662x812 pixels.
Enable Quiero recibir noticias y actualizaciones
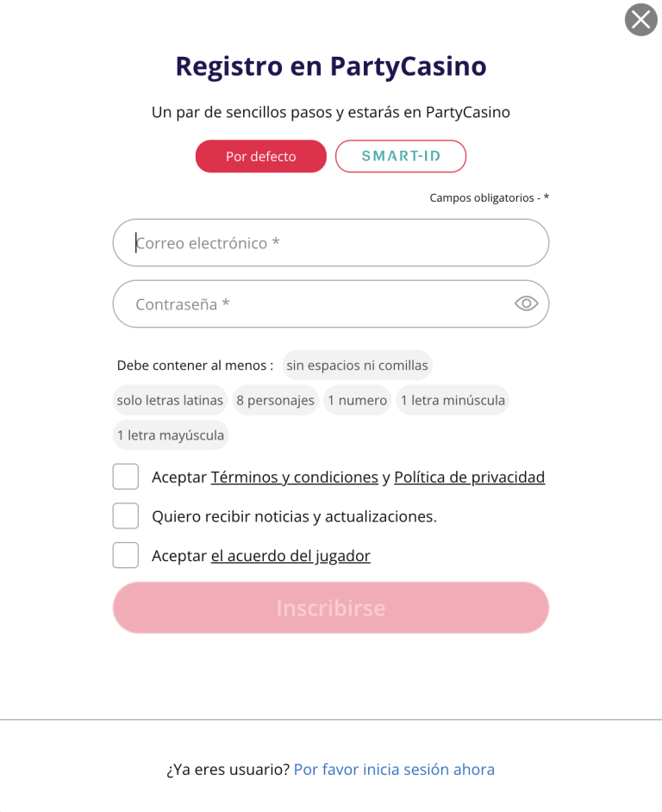pos(125,515)
